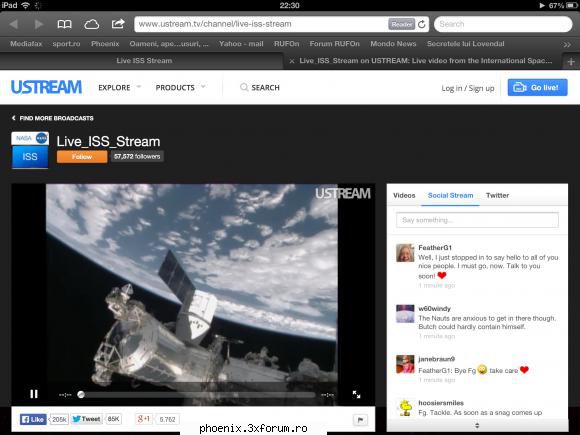This screenshot has height=435, width=580.
Task: Click the Ustream URL address field
Action: 261,24
